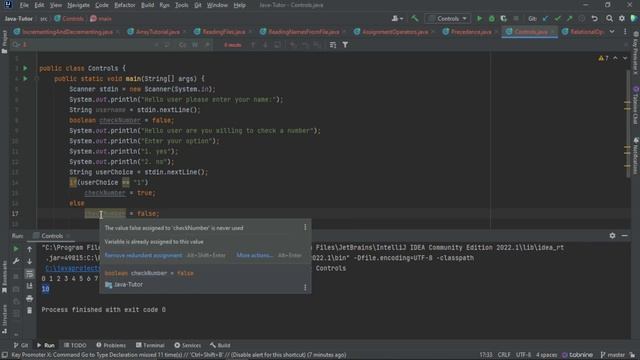
Task: Start debugging with the green bug icon
Action: point(491,19)
